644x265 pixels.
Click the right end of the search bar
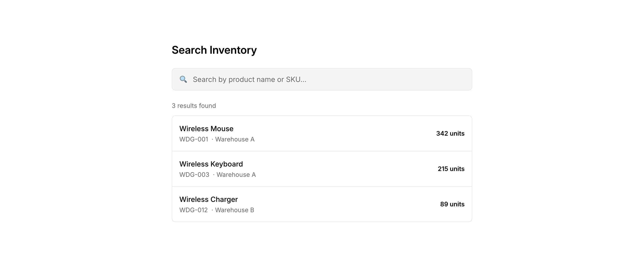460,79
